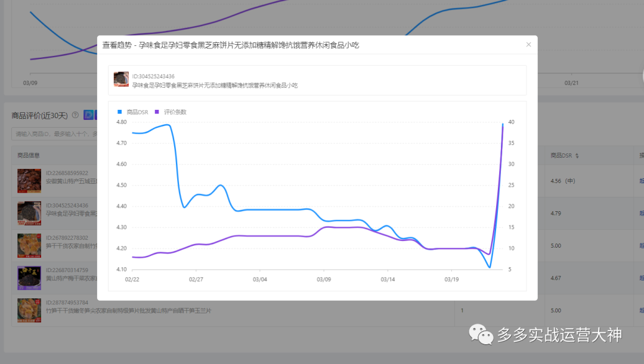The image size is (644, 364).
Task: Open thumbnail for product ID:287874953784
Action: [x=29, y=310]
